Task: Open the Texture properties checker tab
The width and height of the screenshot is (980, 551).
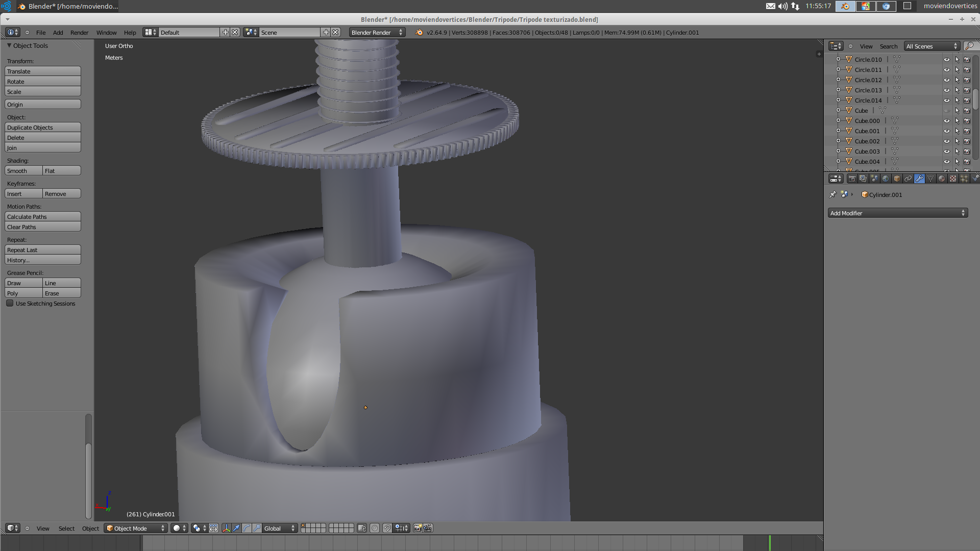Action: (x=953, y=179)
